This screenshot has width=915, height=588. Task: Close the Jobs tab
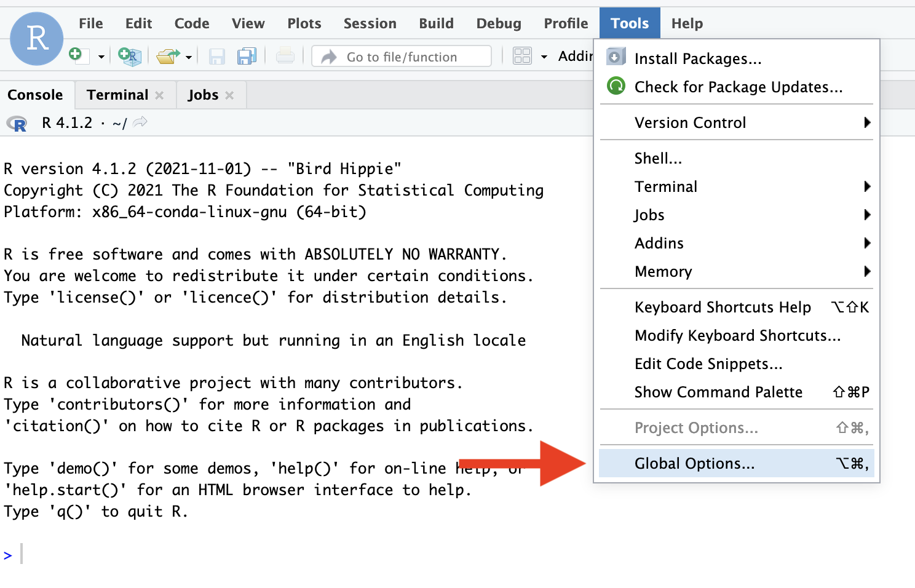229,95
